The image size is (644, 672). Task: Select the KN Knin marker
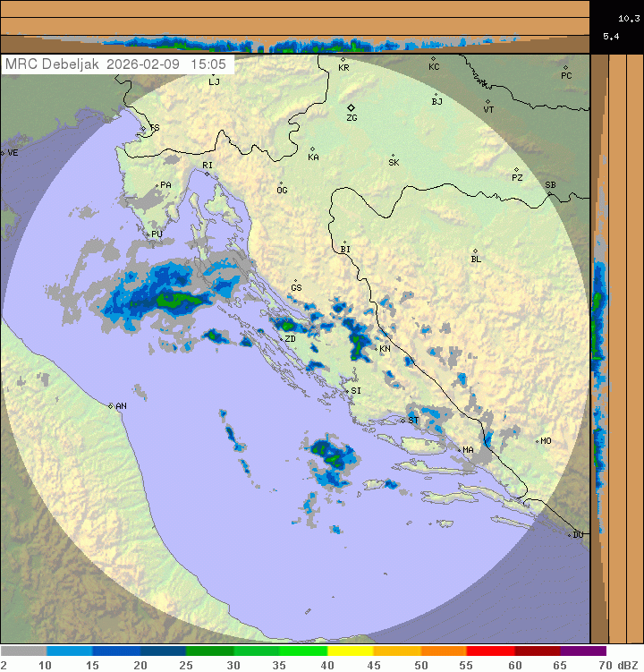pyautogui.click(x=376, y=348)
